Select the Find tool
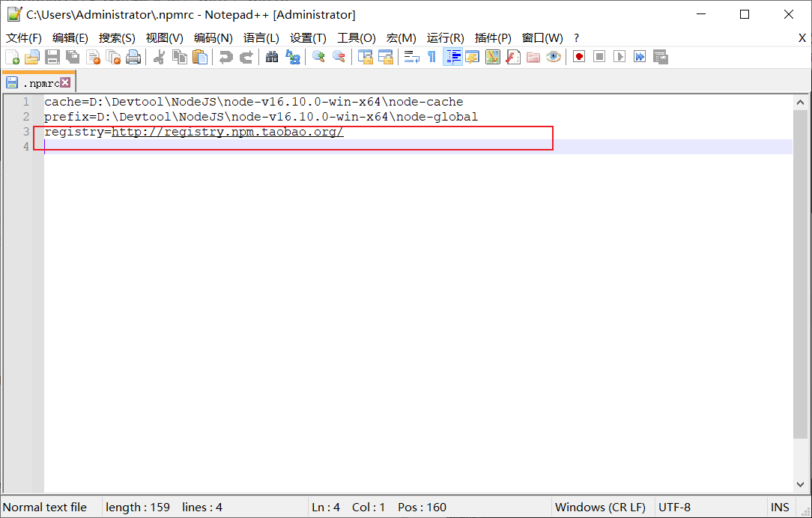This screenshot has height=518, width=812. (271, 56)
